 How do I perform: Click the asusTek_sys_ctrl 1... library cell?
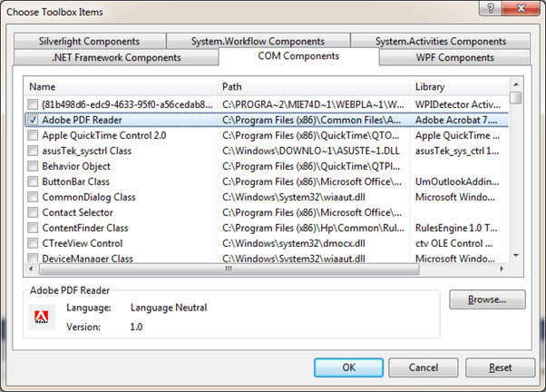(x=457, y=151)
